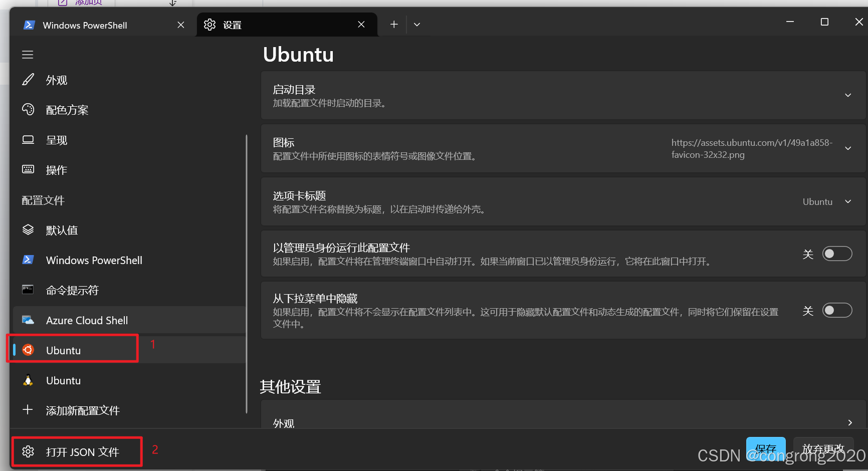The width and height of the screenshot is (868, 471).
Task: Open 命令提示符 profile settings
Action: [x=129, y=290]
